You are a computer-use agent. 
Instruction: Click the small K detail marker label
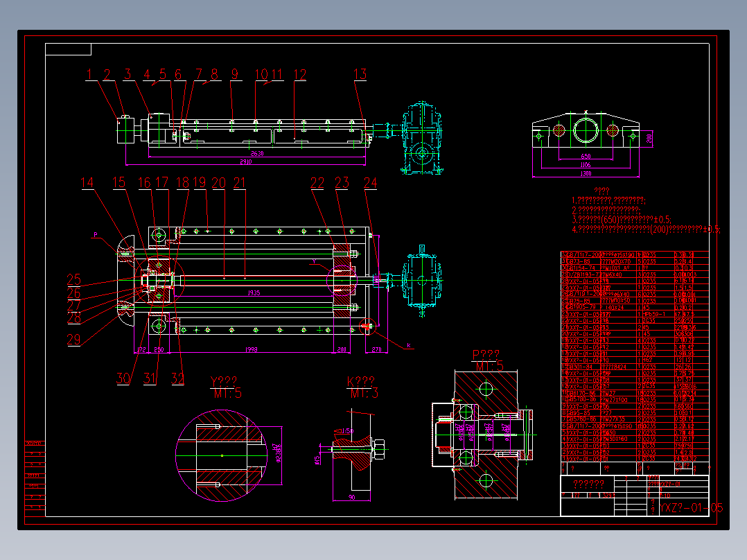[x=408, y=346]
